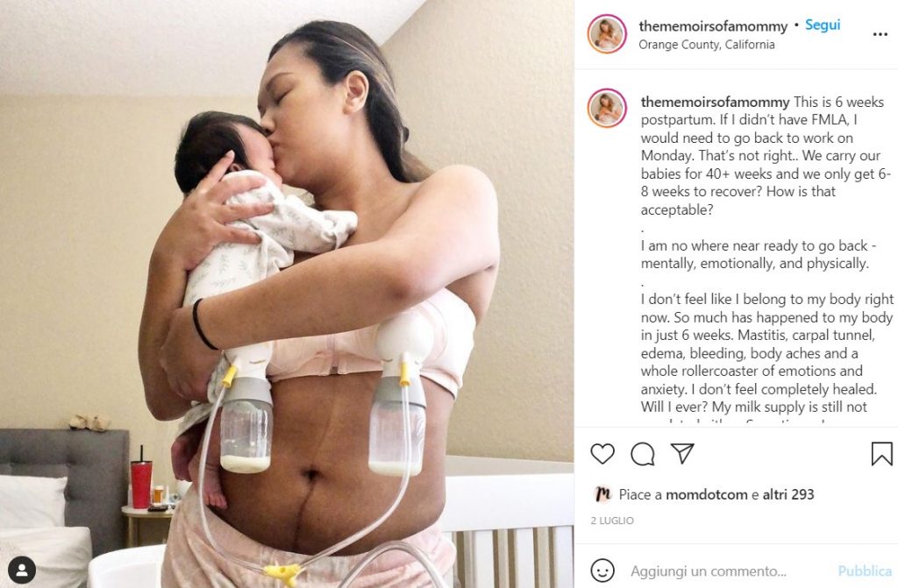Open comments via the speech bubble icon
Viewport: 898px width, 588px height.
pyautogui.click(x=643, y=454)
